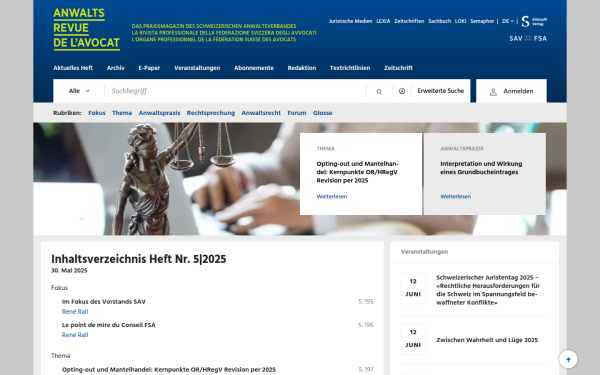Image resolution: width=600 pixels, height=375 pixels.
Task: Open Zwischen Wahrheit und Lüge 2025 event
Action: tap(487, 340)
